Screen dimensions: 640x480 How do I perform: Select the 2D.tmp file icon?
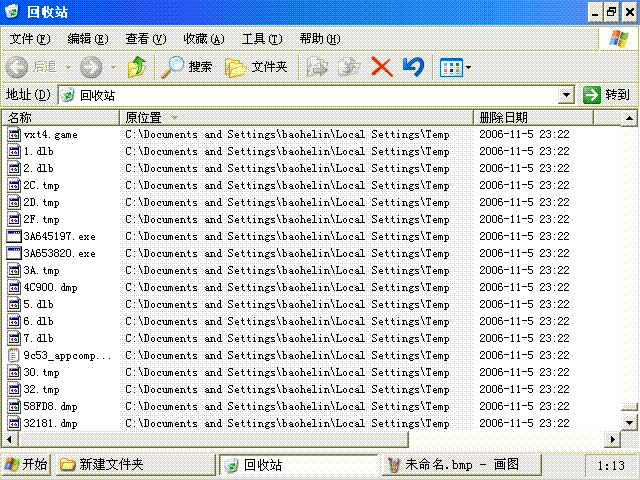(x=14, y=202)
